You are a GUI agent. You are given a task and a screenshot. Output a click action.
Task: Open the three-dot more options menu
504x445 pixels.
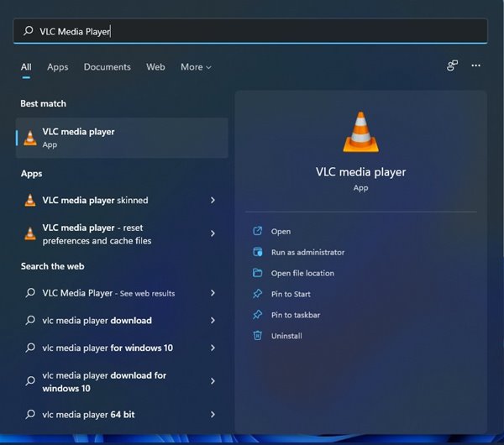[476, 65]
